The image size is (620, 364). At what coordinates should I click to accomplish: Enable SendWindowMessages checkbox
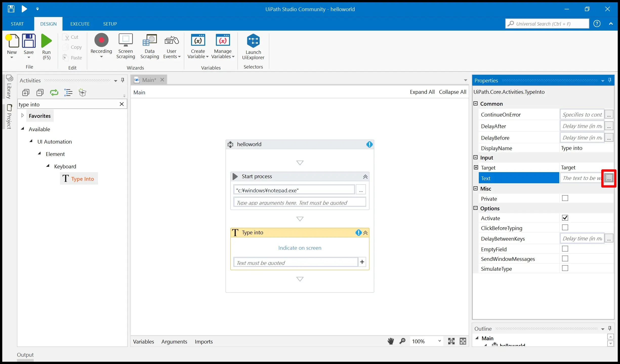click(565, 259)
